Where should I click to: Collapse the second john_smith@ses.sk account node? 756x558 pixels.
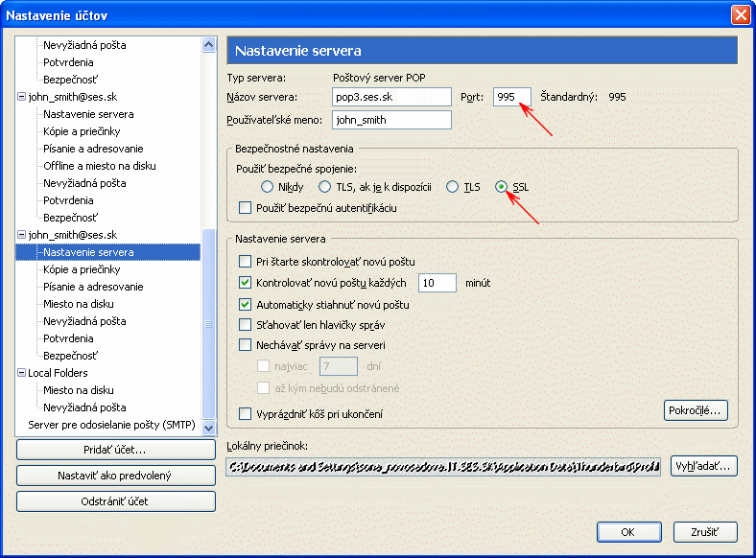pos(21,235)
